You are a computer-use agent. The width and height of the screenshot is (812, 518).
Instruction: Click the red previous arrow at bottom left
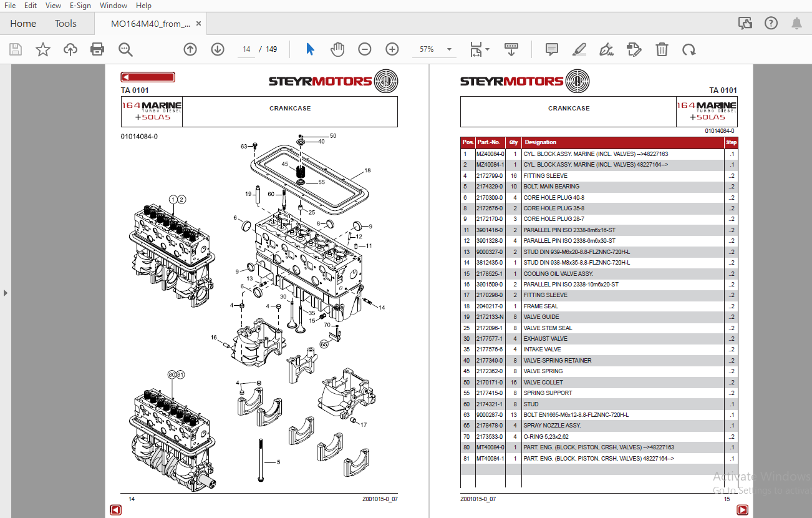pos(116,510)
